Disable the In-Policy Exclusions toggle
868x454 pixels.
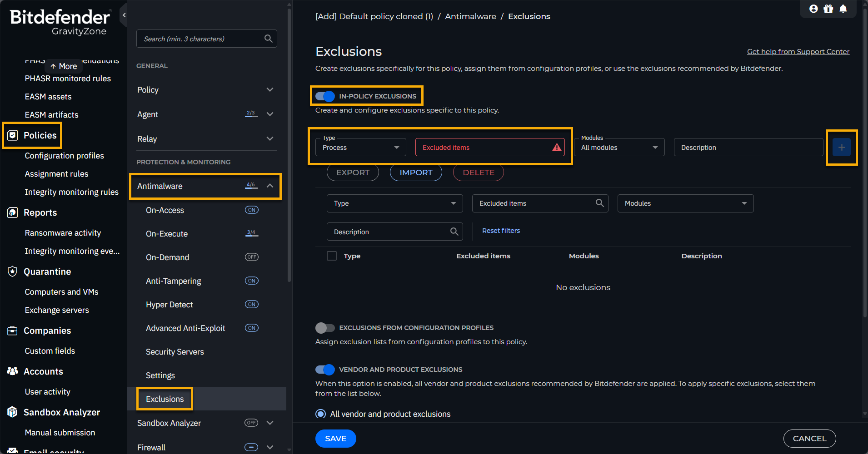coord(325,96)
